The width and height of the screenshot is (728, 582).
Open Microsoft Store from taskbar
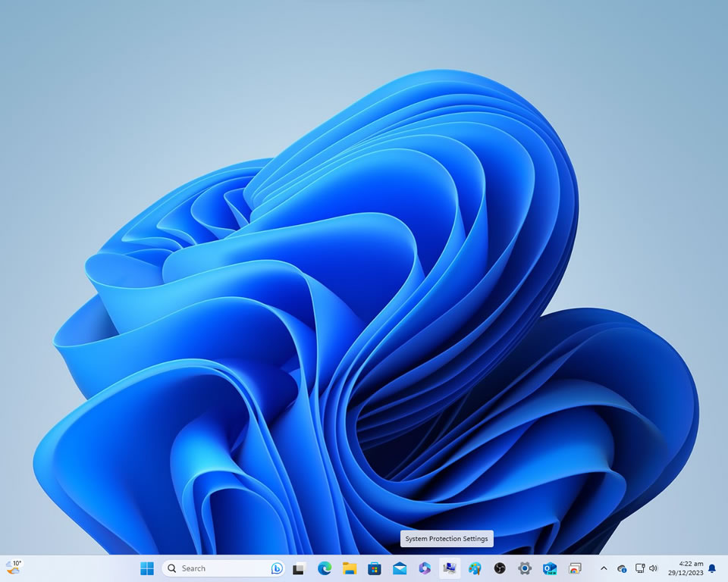pyautogui.click(x=374, y=568)
